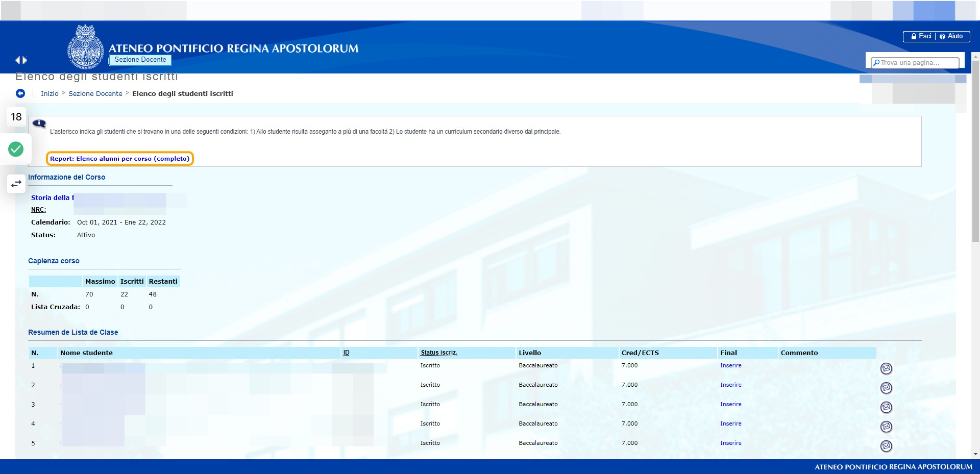Image resolution: width=980 pixels, height=474 pixels.
Task: Click the Restanti capacity header
Action: tap(163, 281)
